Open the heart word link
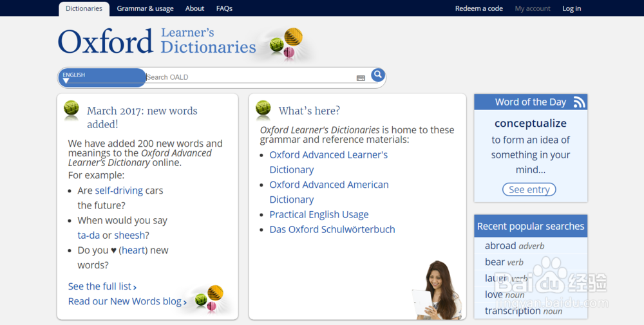 pos(133,250)
